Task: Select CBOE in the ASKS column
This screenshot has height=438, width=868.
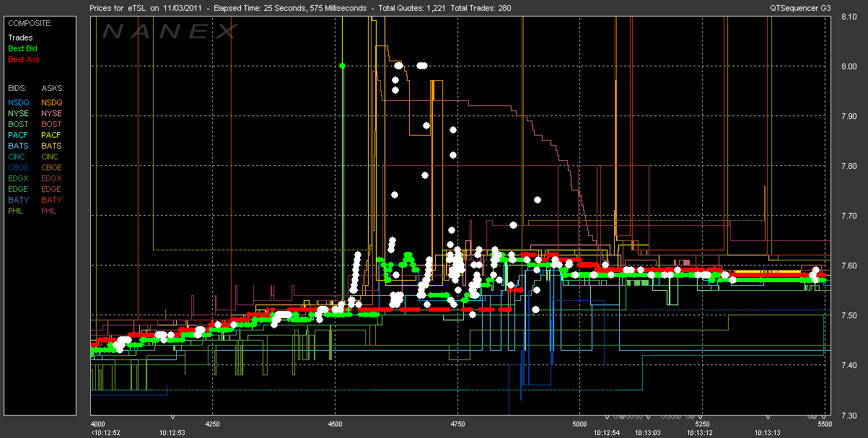Action: [52, 167]
